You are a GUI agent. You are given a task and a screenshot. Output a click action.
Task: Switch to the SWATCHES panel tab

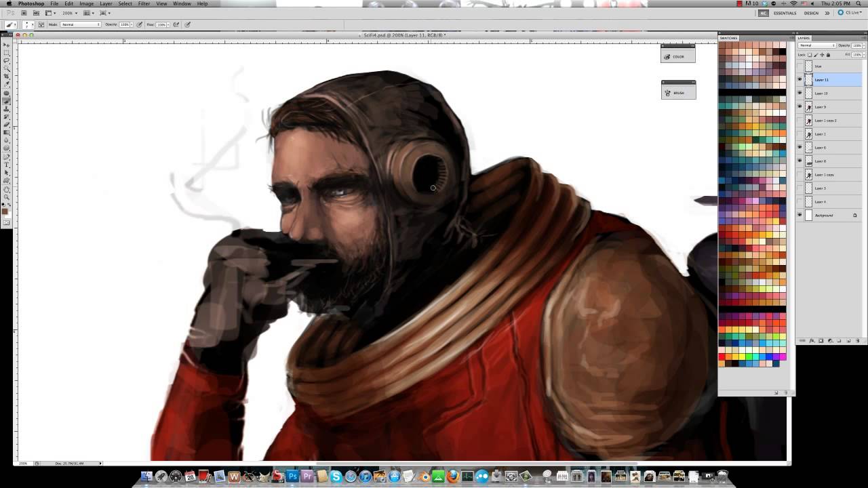click(x=729, y=38)
